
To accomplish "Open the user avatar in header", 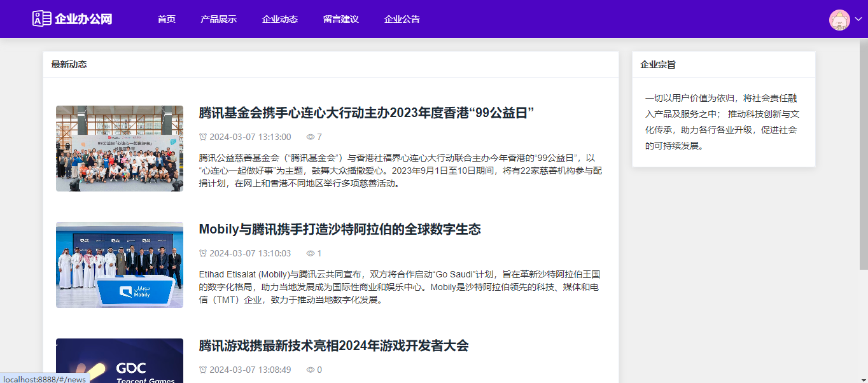I will [x=839, y=20].
